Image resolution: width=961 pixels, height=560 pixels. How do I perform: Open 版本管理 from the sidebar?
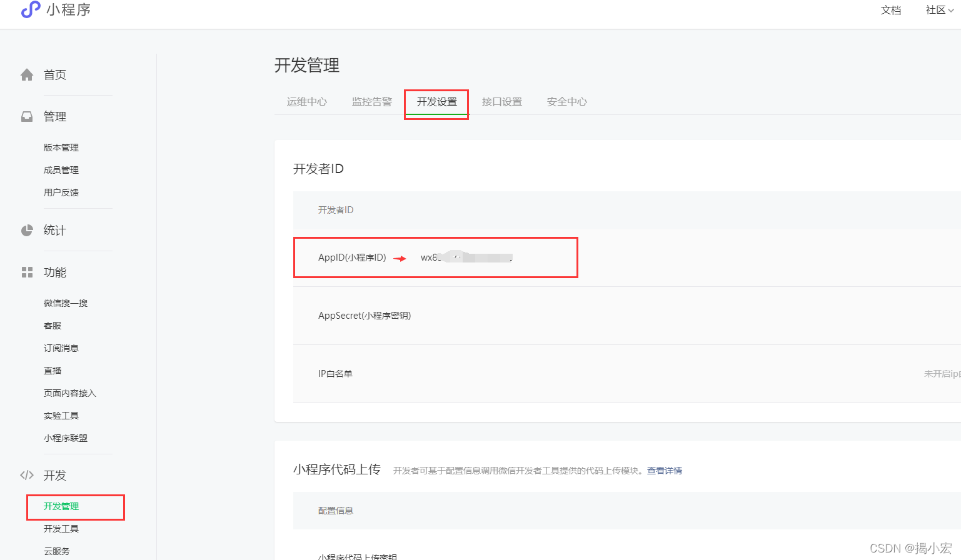(x=61, y=147)
